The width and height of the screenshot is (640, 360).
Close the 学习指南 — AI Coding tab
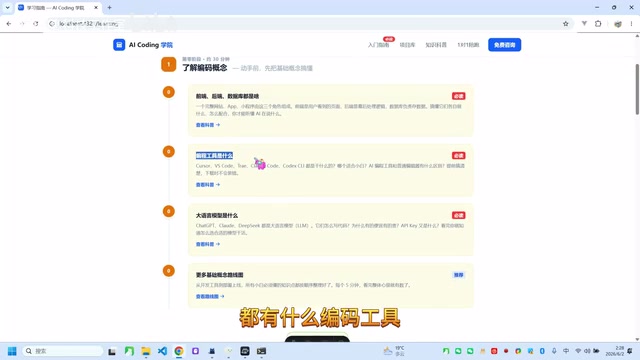(x=96, y=7)
